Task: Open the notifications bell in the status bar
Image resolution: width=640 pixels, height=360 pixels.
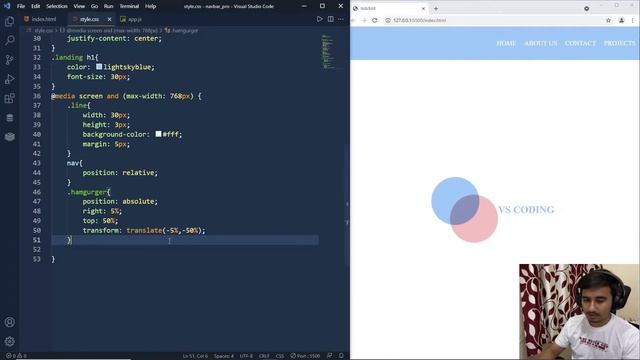Action: pyautogui.click(x=341, y=356)
